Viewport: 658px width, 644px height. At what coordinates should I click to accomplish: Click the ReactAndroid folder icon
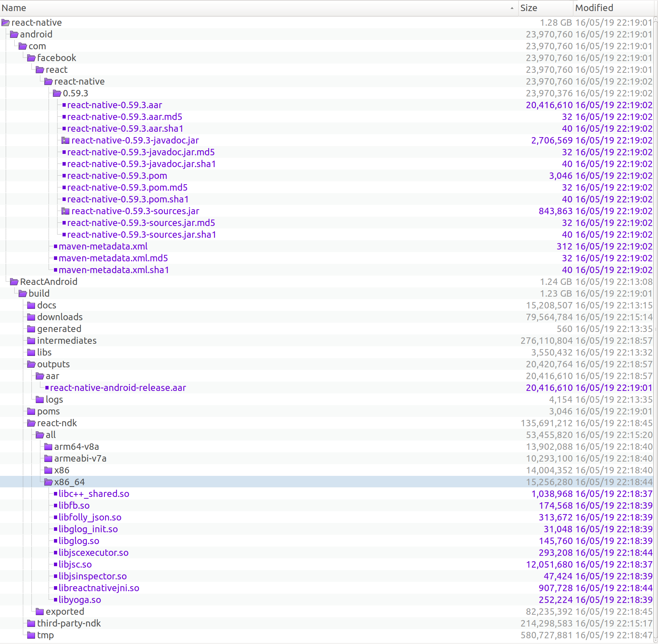click(14, 282)
